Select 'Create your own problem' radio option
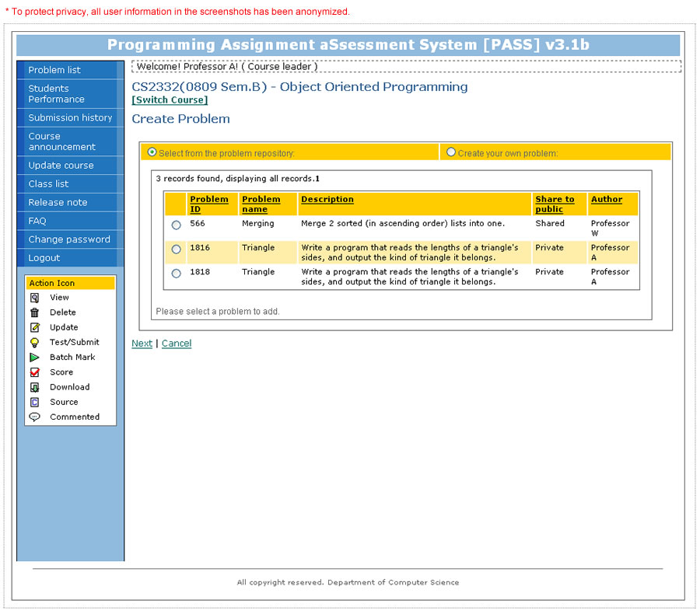This screenshot has width=700, height=614. click(451, 152)
